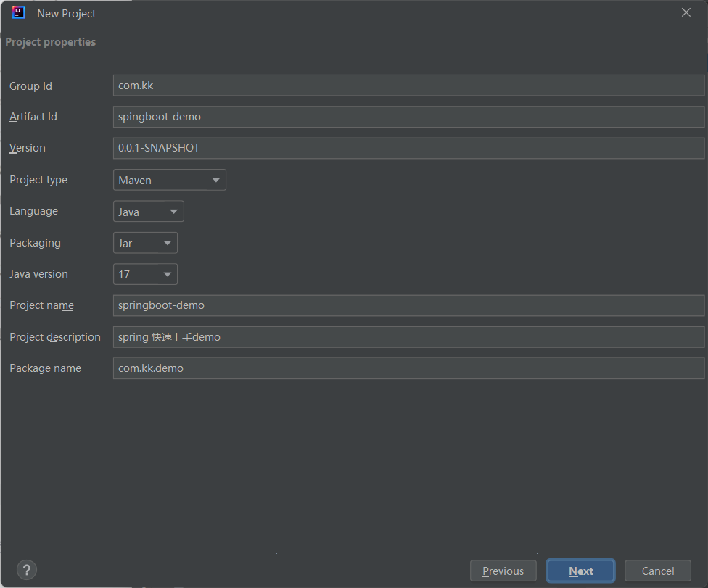Screen dimensions: 708x588
Task: Click the Version label
Action: (28, 148)
